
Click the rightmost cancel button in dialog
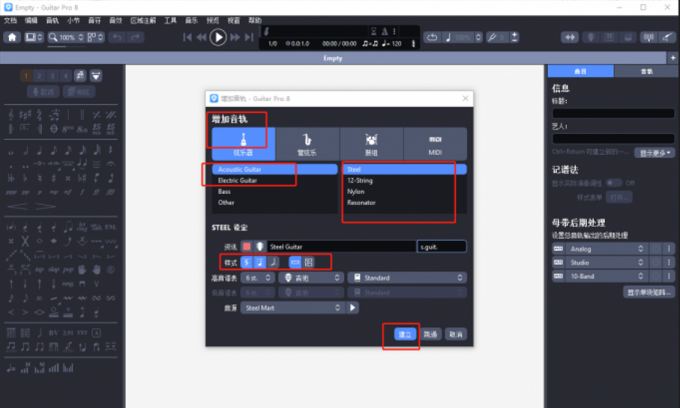pos(454,333)
